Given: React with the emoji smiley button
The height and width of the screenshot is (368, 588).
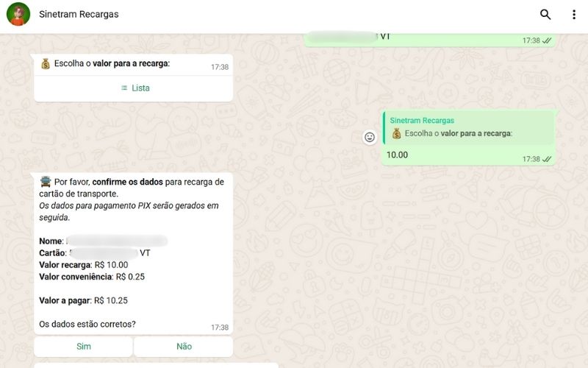Looking at the screenshot, I should tap(370, 138).
